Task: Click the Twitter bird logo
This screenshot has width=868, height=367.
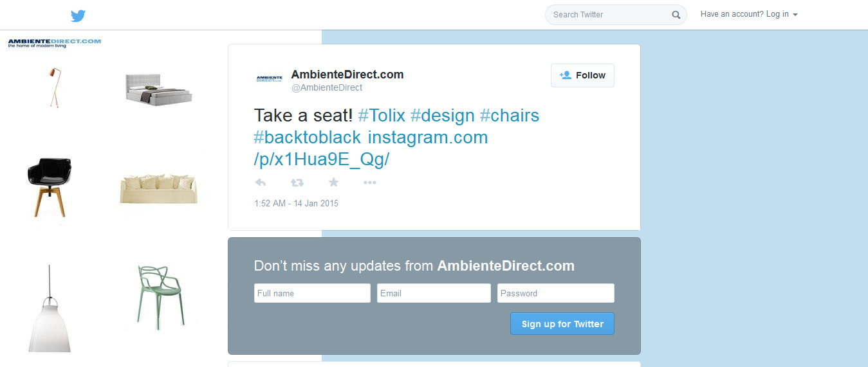Action: tap(78, 15)
